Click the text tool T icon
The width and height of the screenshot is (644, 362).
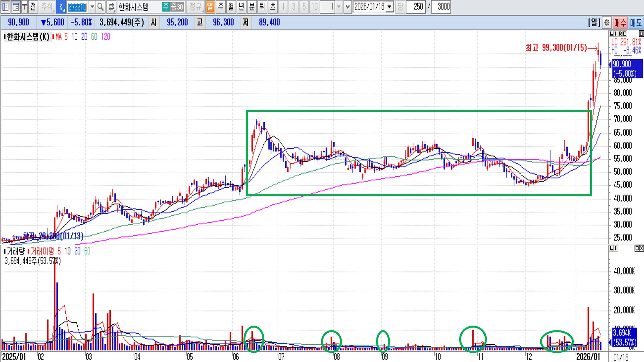24,6
